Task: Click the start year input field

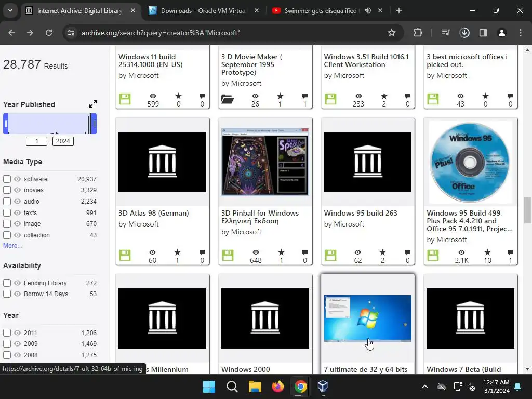Action: 36,141
